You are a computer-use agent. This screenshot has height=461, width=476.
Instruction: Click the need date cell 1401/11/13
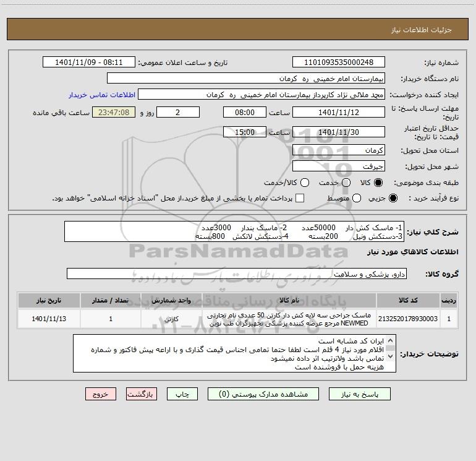click(x=49, y=319)
